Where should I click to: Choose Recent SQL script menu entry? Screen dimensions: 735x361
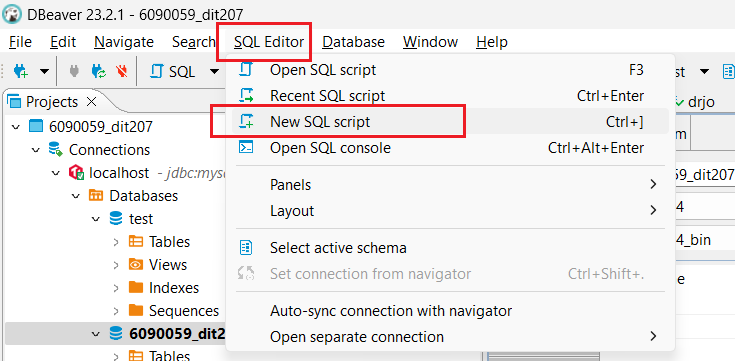450,96
